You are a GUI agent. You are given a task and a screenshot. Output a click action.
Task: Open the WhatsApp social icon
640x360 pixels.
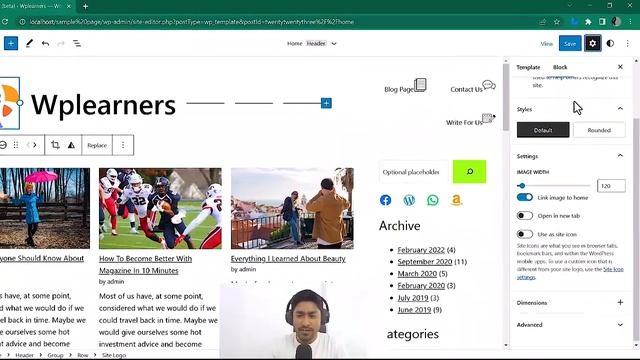pyautogui.click(x=433, y=200)
